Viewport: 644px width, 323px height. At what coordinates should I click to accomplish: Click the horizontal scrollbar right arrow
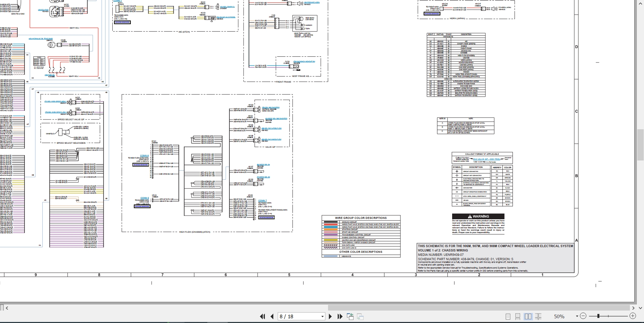point(633,308)
